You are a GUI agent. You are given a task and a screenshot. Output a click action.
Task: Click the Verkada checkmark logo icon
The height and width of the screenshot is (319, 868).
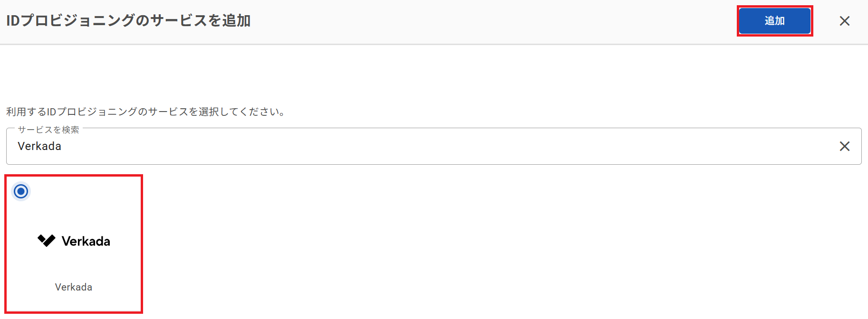click(47, 241)
